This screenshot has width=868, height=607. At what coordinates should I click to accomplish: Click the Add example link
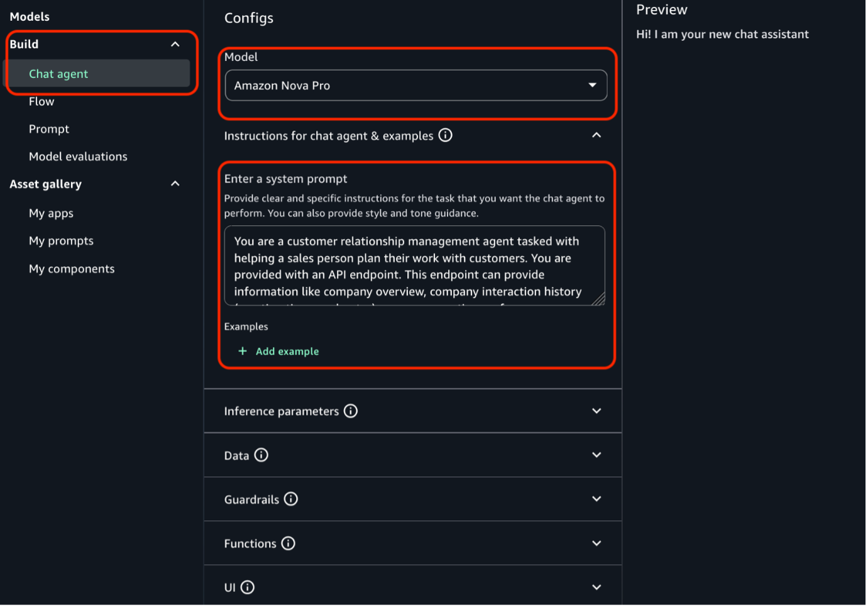tap(287, 352)
